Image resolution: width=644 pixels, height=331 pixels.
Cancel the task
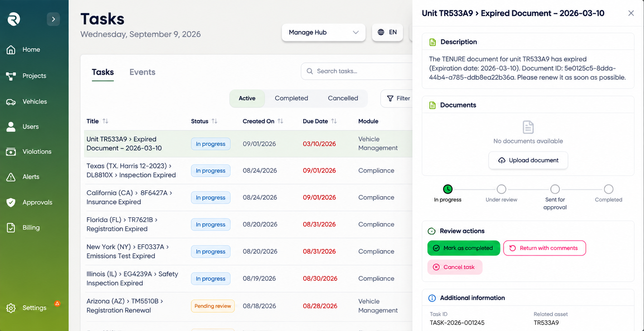click(455, 267)
